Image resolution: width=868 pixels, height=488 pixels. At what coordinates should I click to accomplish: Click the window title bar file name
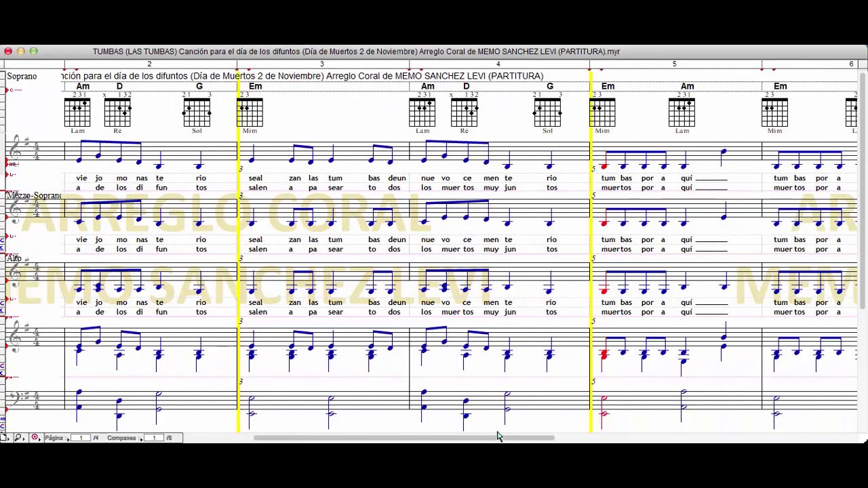click(x=356, y=52)
